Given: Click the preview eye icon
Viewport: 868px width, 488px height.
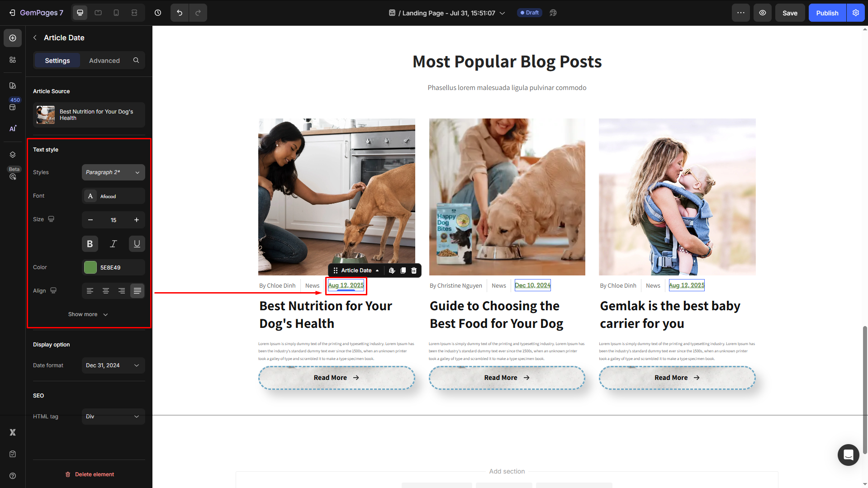Looking at the screenshot, I should coord(763,13).
